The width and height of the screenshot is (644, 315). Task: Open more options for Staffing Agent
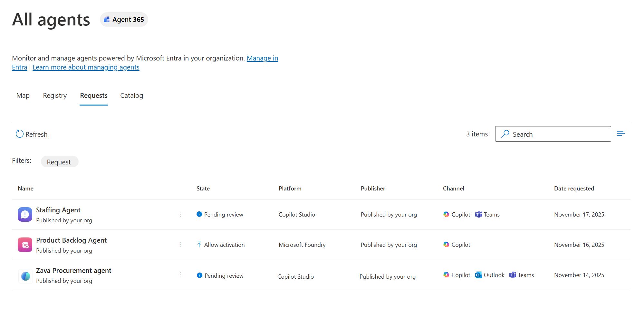pos(180,214)
